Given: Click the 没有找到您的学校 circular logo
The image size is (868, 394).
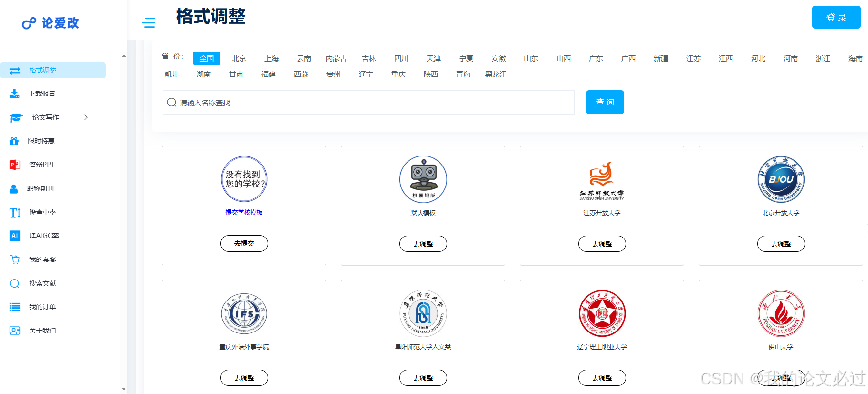Looking at the screenshot, I should 244,179.
